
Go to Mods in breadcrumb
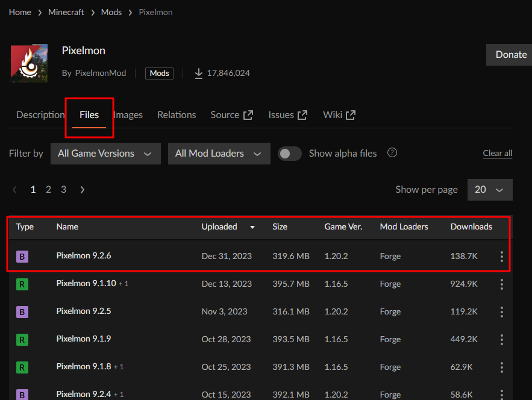click(111, 12)
